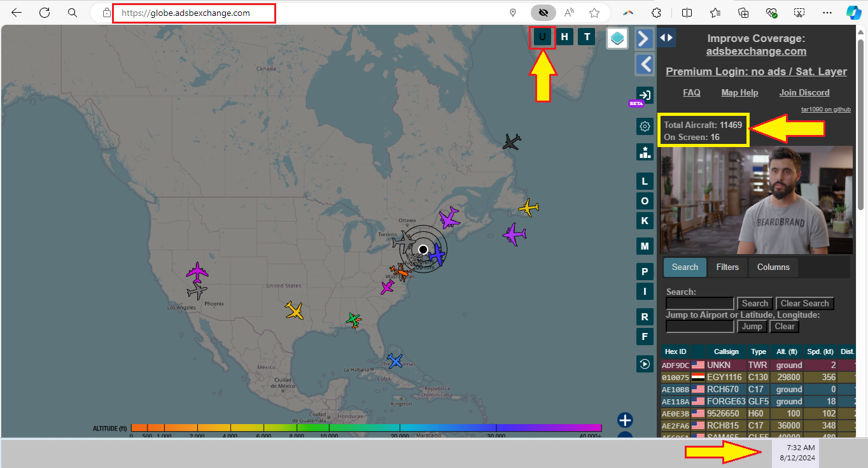Click orange aircraft over Texas
Image resolution: width=868 pixels, height=468 pixels.
(294, 310)
